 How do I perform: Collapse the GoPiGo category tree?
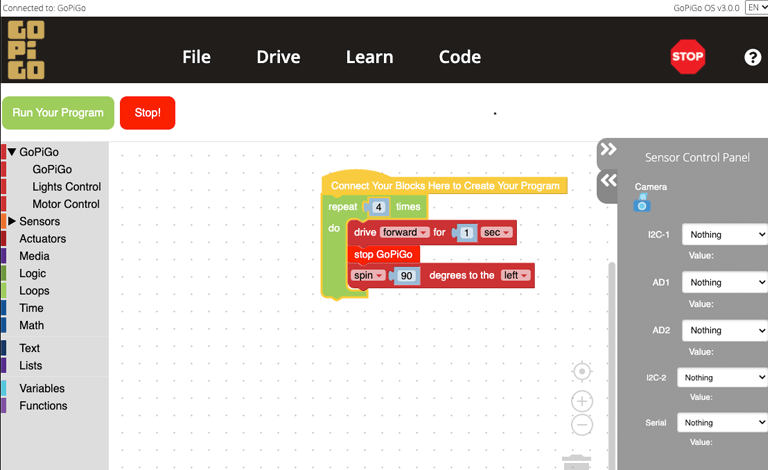pos(12,152)
